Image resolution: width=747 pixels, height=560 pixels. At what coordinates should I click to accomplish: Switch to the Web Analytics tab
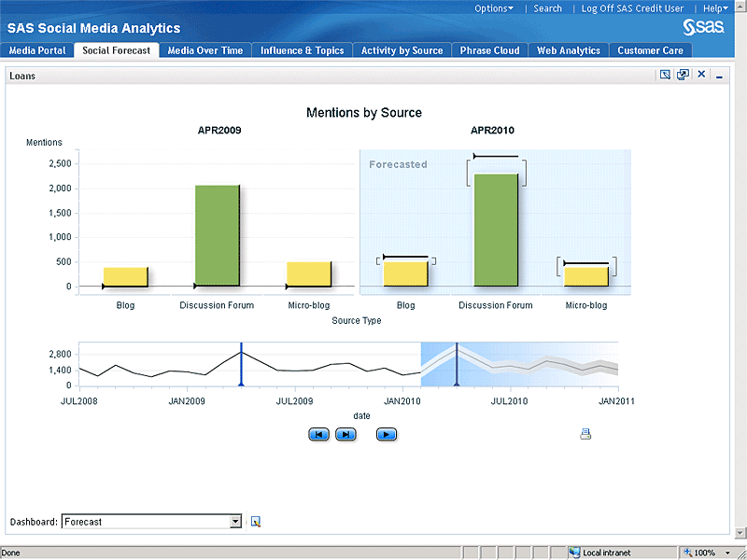point(569,50)
